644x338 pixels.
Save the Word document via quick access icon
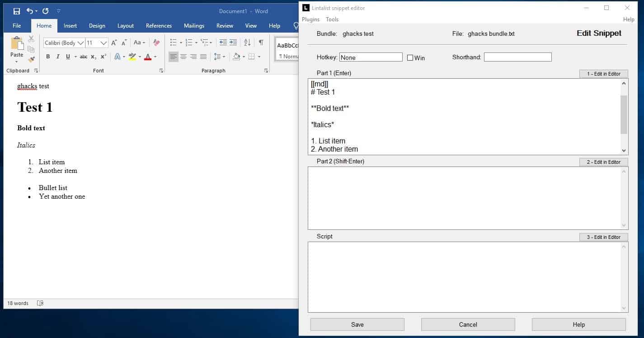coord(17,11)
